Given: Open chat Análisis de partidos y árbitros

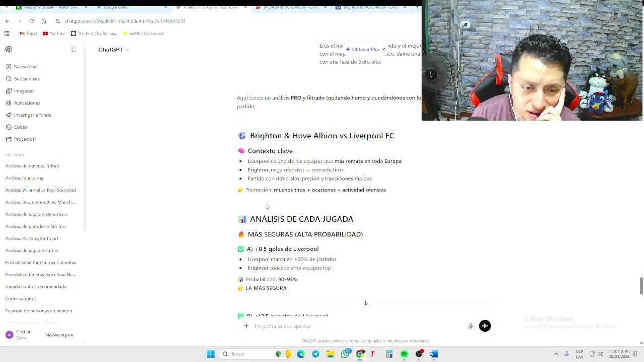Looking at the screenshot, I should (36, 226).
